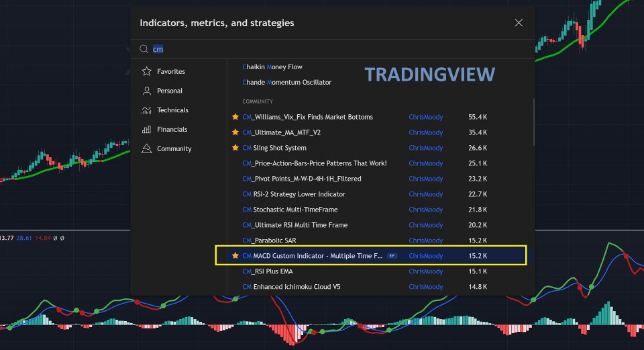Unfavorite CM_Ultimate_MA_MTF_V2 star
This screenshot has height=350, width=644.
[235, 132]
